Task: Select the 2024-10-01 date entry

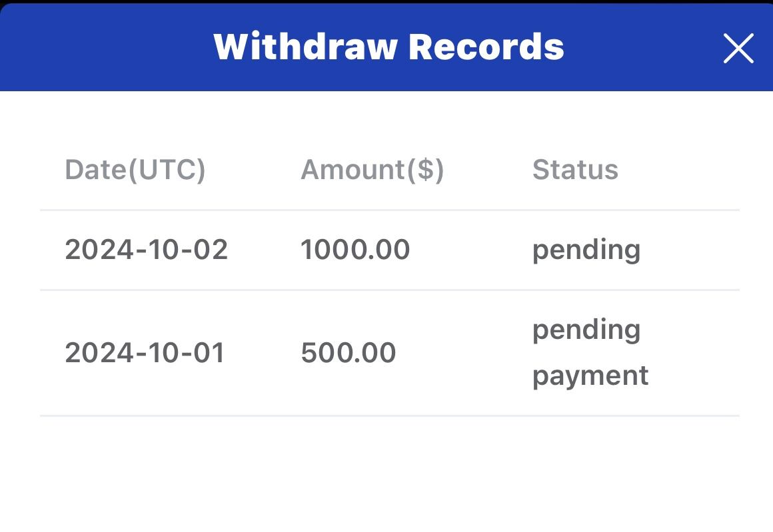Action: 145,353
